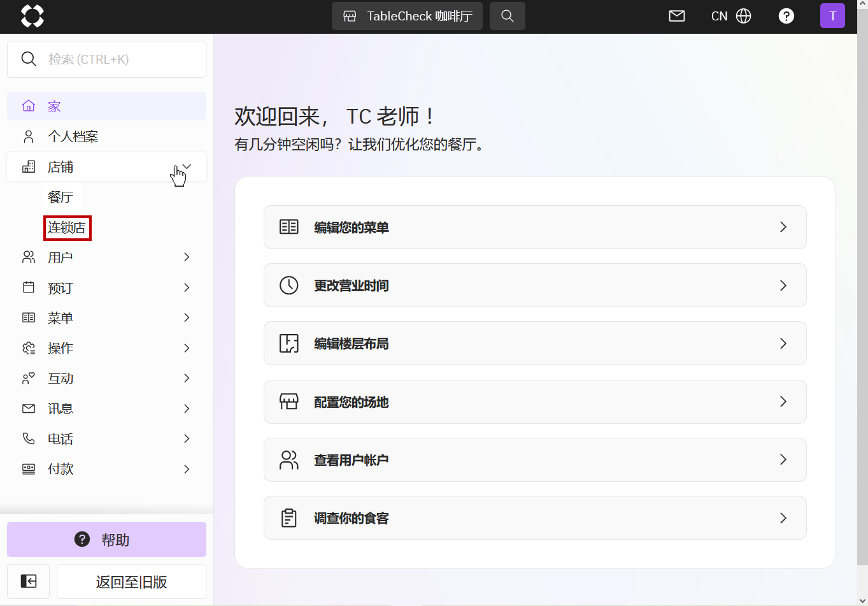Expand the 操作 section arrow
868x606 pixels.
click(x=187, y=348)
